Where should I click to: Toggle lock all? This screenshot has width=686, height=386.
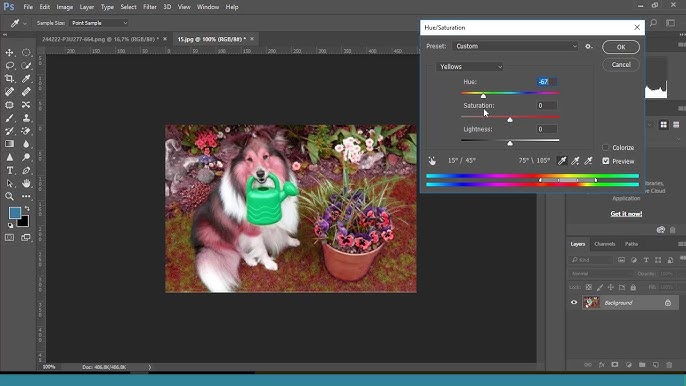pos(633,288)
